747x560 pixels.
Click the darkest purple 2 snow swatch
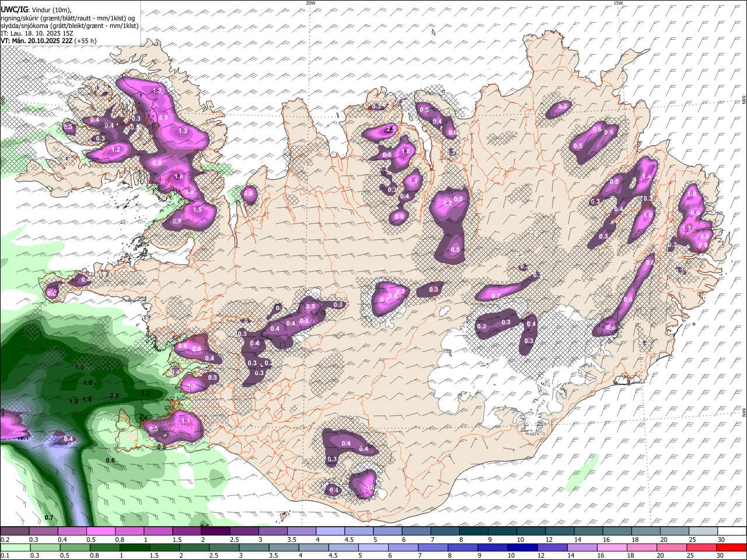point(215,531)
